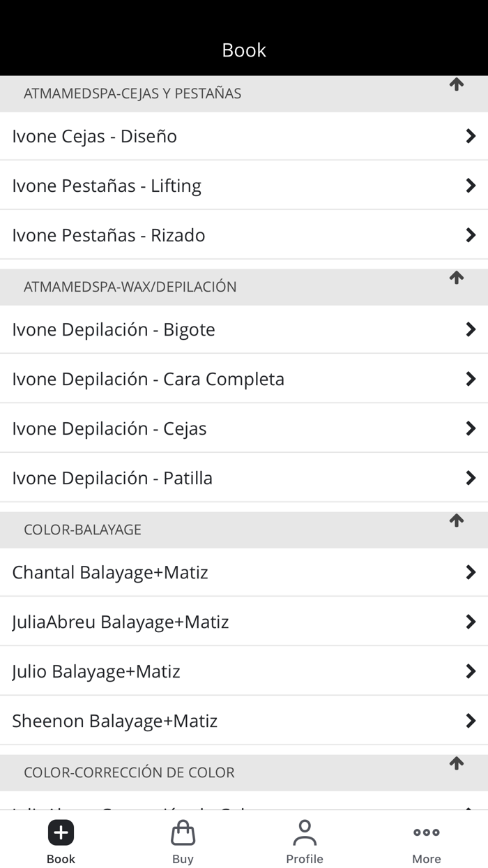Go to the Profile person icon
Screen dimensions: 488x868
pos(305,833)
